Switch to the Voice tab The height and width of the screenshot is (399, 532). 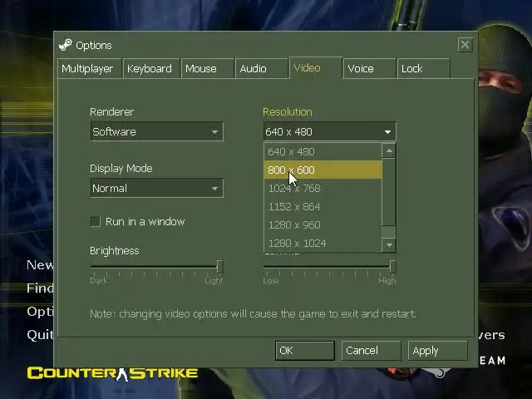click(x=369, y=68)
